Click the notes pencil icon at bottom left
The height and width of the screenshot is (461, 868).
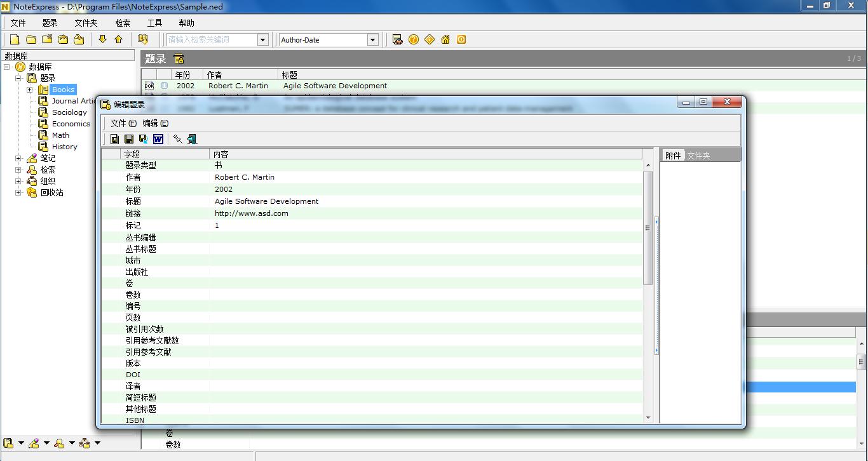(x=34, y=443)
